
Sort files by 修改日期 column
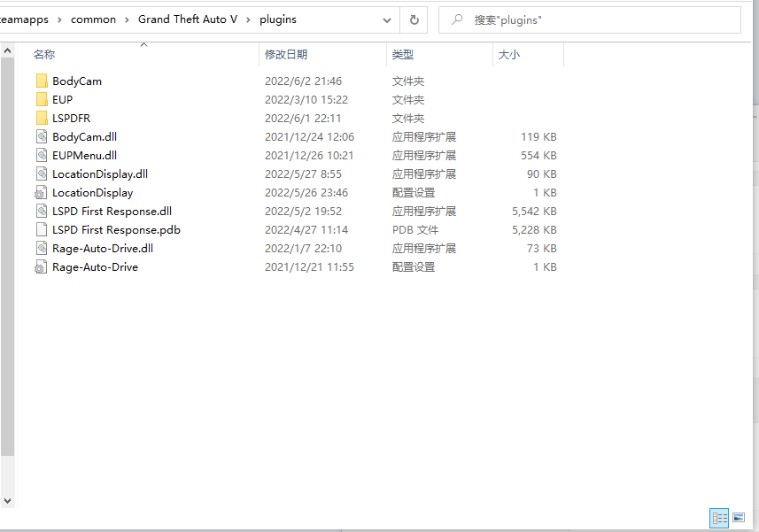tap(286, 55)
